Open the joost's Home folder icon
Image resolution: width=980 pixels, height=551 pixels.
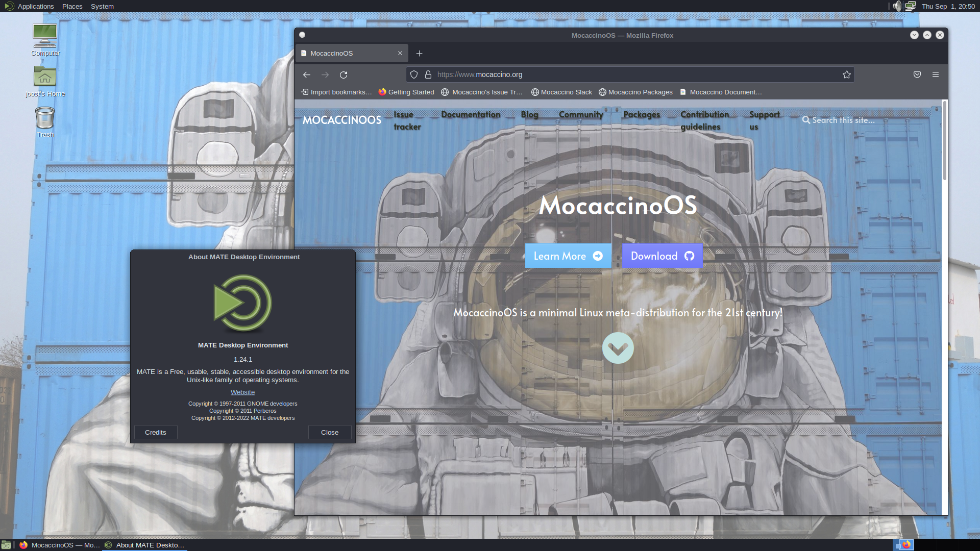click(45, 81)
